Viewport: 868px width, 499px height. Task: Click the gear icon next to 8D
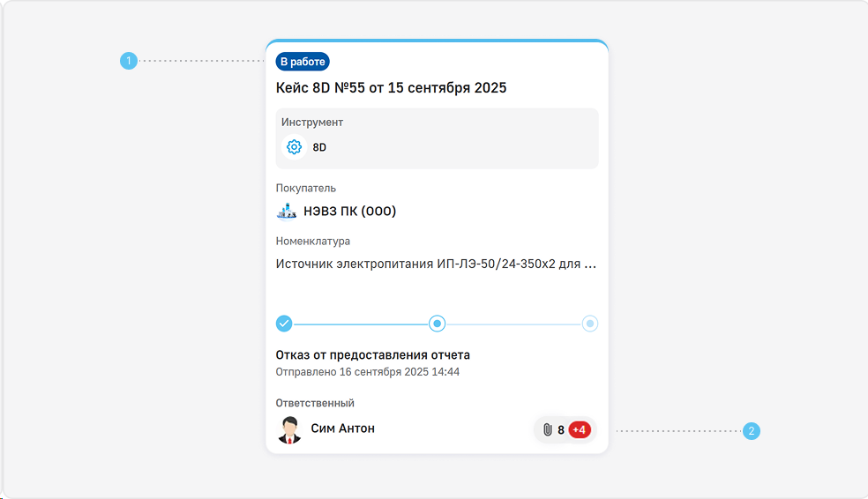295,147
